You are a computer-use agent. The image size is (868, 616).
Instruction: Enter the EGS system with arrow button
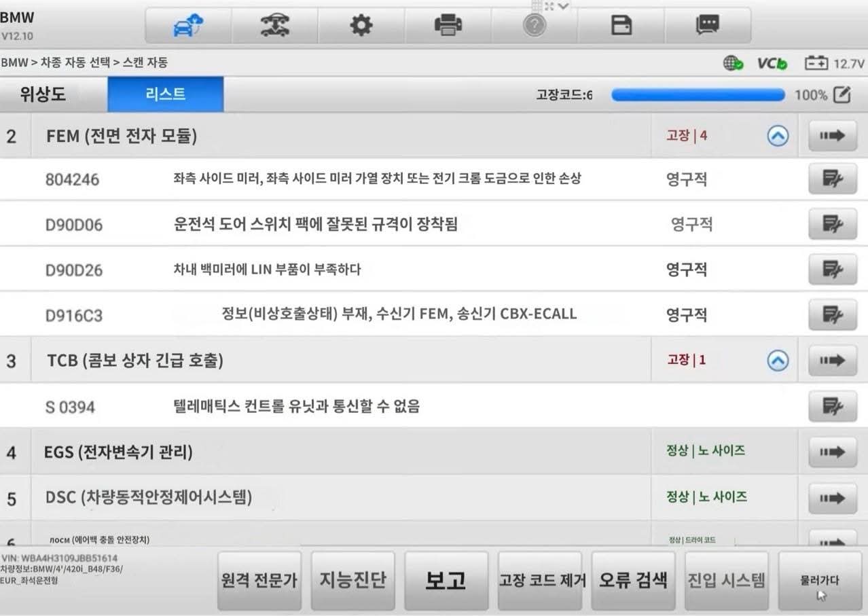(x=832, y=452)
